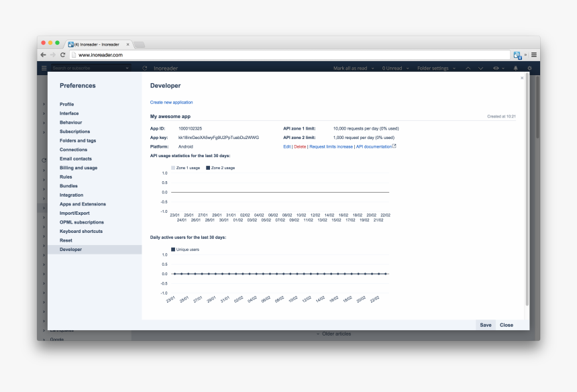
Task: Open the Behaviour preferences section
Action: (x=70, y=123)
